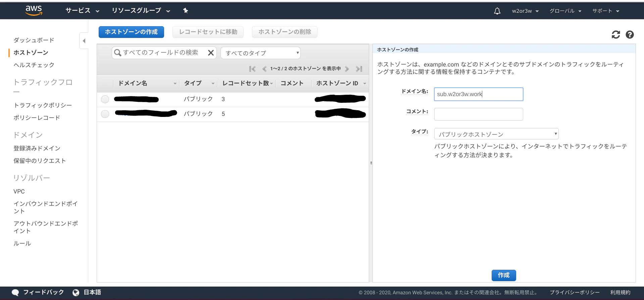Open トラフィックポリシー in sidebar
This screenshot has width=644, height=300.
pos(43,105)
